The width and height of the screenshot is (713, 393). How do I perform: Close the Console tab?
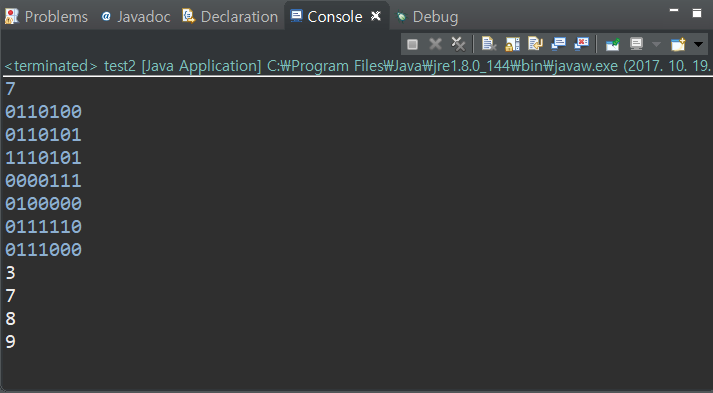(x=376, y=16)
